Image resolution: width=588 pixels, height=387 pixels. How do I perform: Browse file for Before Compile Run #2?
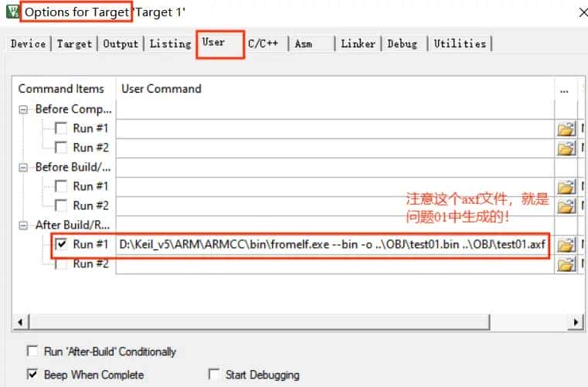(x=566, y=148)
